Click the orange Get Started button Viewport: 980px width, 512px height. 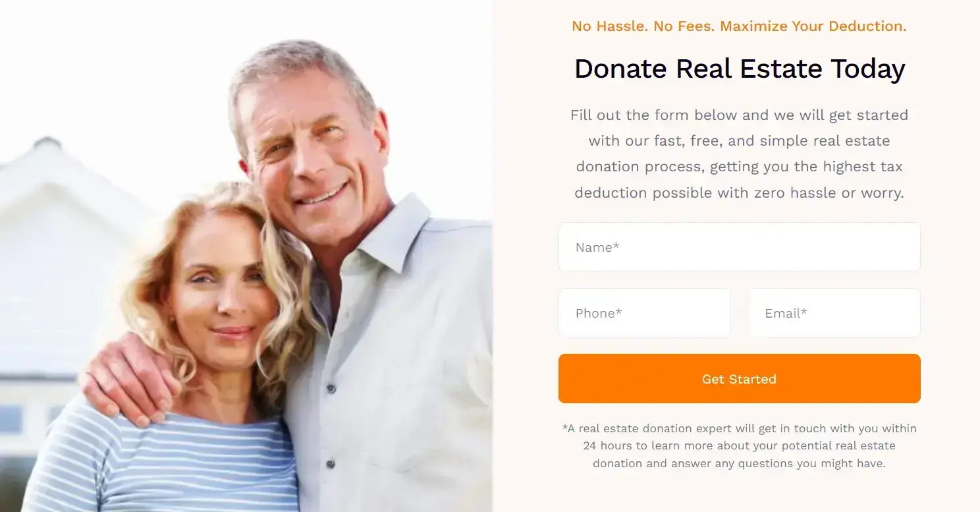click(x=739, y=379)
